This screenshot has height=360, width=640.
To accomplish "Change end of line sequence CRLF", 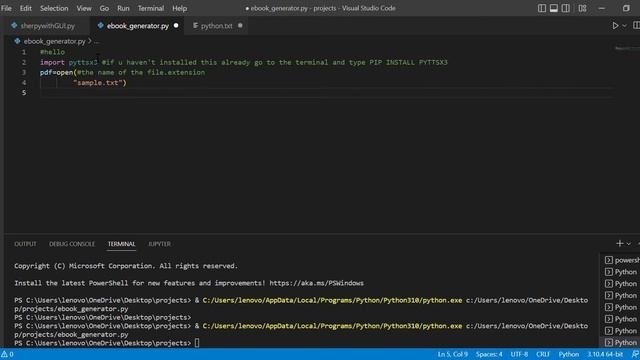I will click(543, 354).
